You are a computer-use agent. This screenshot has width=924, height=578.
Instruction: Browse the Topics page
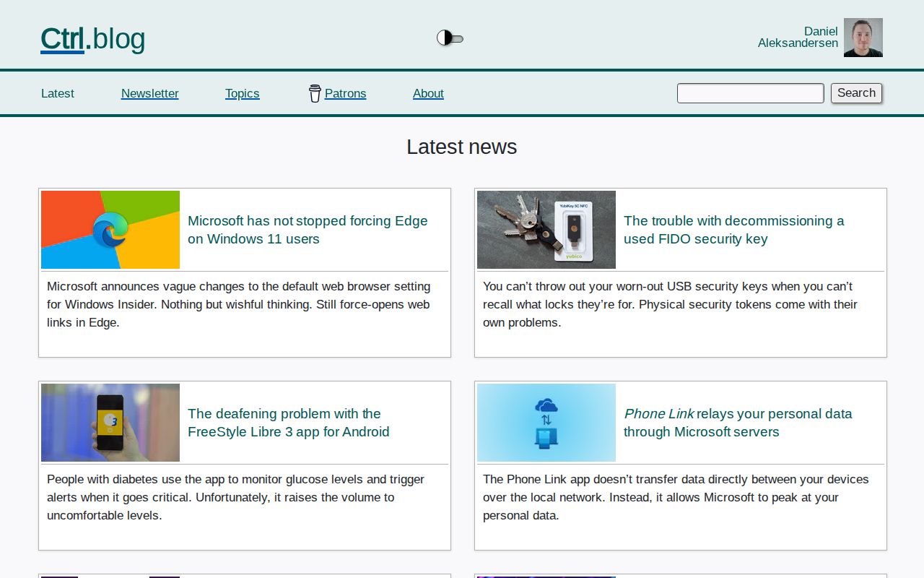click(x=242, y=93)
